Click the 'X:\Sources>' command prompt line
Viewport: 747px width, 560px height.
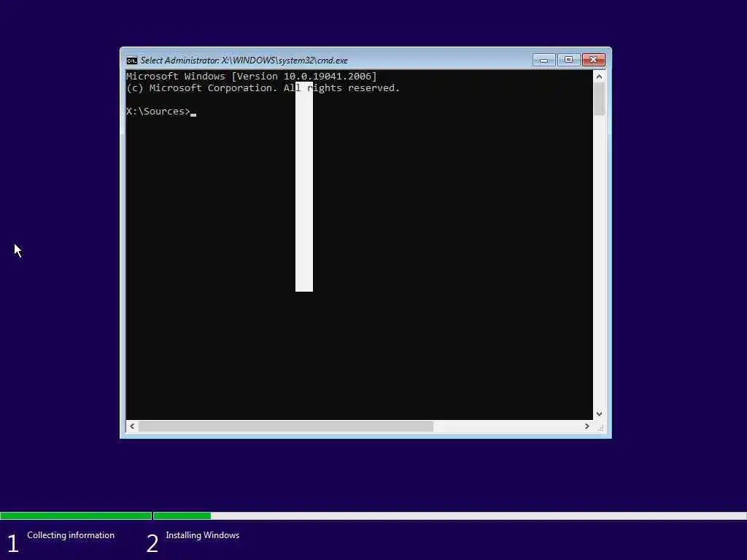[161, 112]
